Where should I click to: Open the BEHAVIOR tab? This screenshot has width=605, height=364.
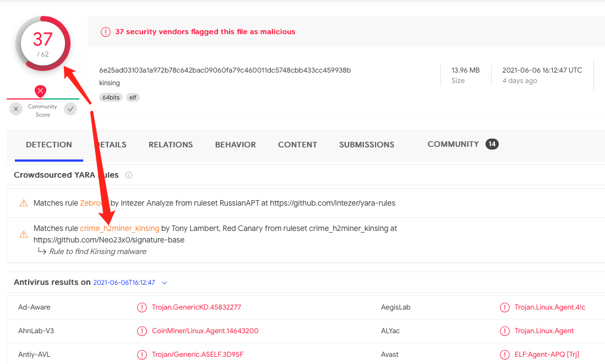point(235,145)
